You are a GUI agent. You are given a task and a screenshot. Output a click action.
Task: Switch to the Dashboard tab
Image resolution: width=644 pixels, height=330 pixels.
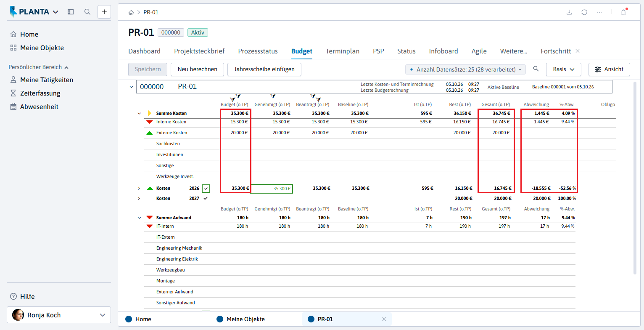pos(144,51)
